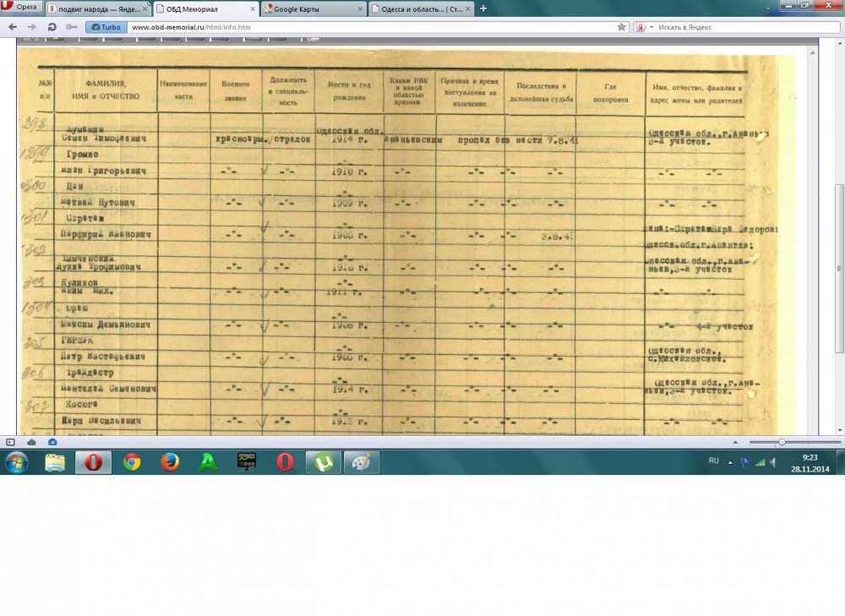Switch to uTorrent on the taskbar
The width and height of the screenshot is (845, 616).
click(x=324, y=462)
